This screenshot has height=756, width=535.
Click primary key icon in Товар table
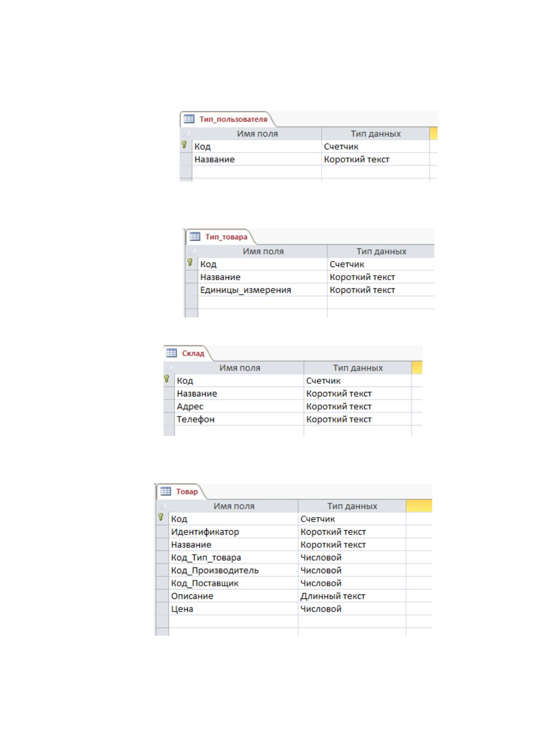[160, 517]
